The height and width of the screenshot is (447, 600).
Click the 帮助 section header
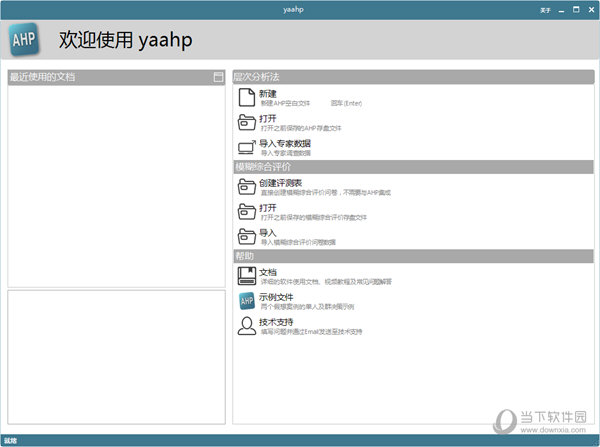click(x=413, y=256)
